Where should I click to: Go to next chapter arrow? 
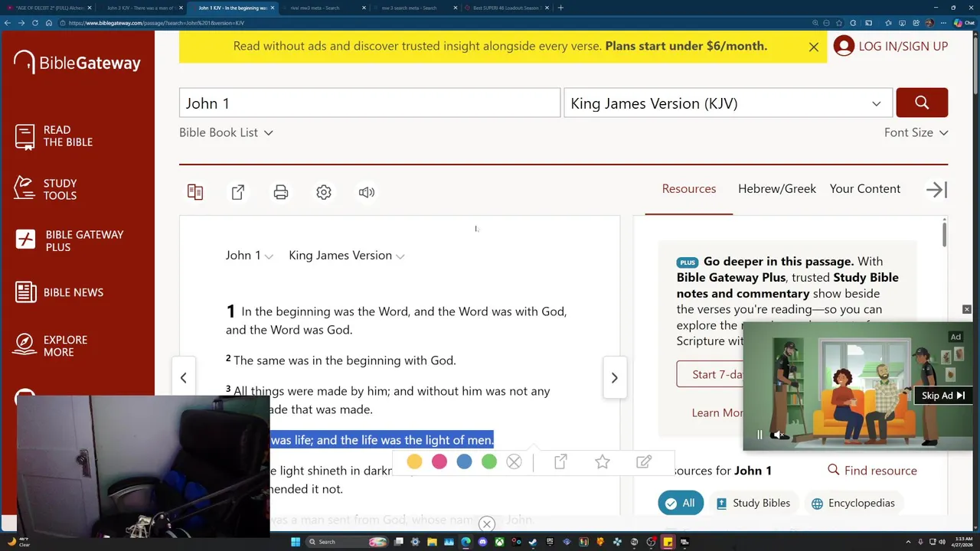click(x=614, y=377)
